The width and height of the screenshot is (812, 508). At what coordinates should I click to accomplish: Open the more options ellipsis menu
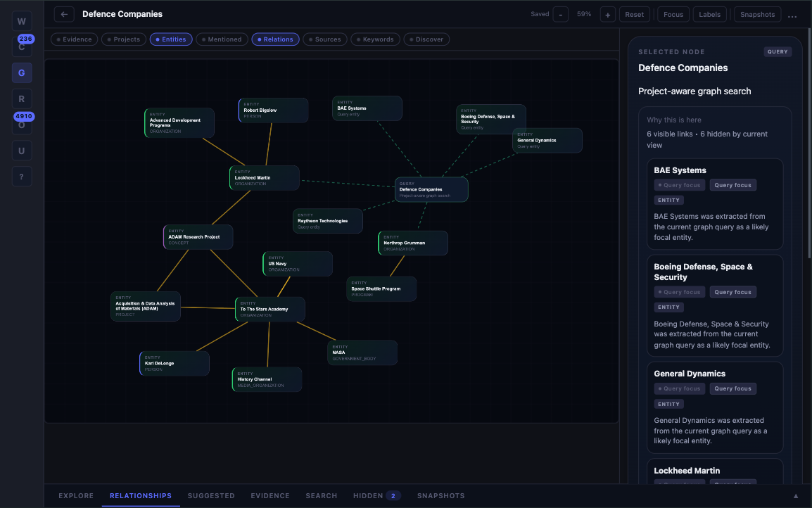[x=792, y=15]
